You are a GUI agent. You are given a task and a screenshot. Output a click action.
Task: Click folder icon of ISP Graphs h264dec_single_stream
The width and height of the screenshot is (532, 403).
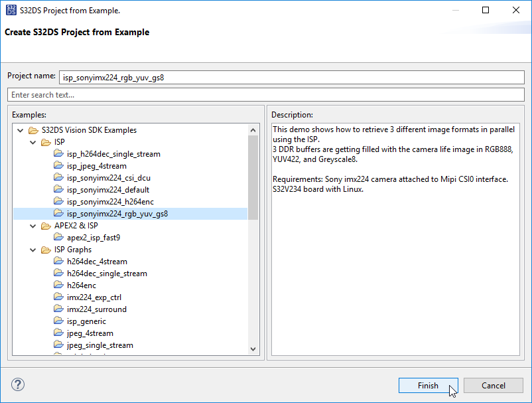point(58,273)
